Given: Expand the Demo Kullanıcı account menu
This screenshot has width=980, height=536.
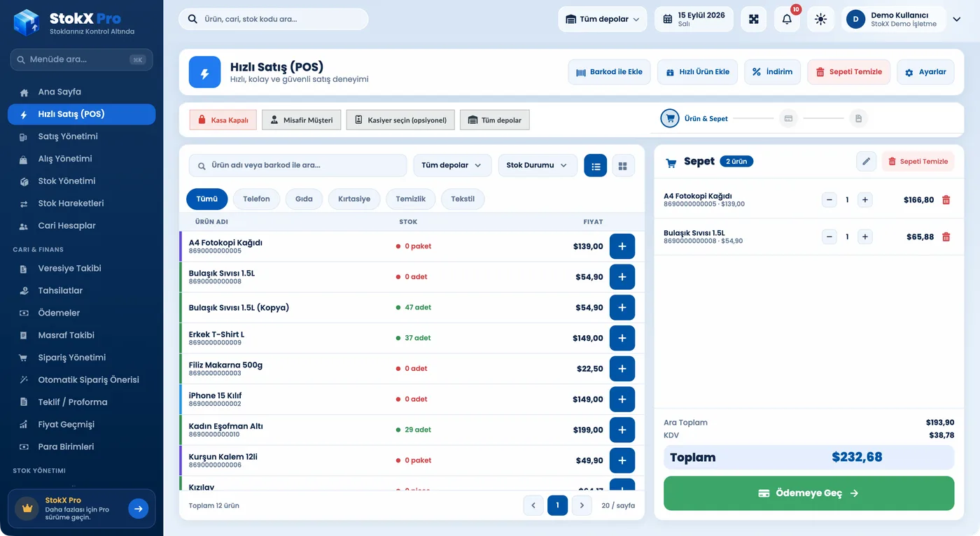Looking at the screenshot, I should [x=904, y=19].
